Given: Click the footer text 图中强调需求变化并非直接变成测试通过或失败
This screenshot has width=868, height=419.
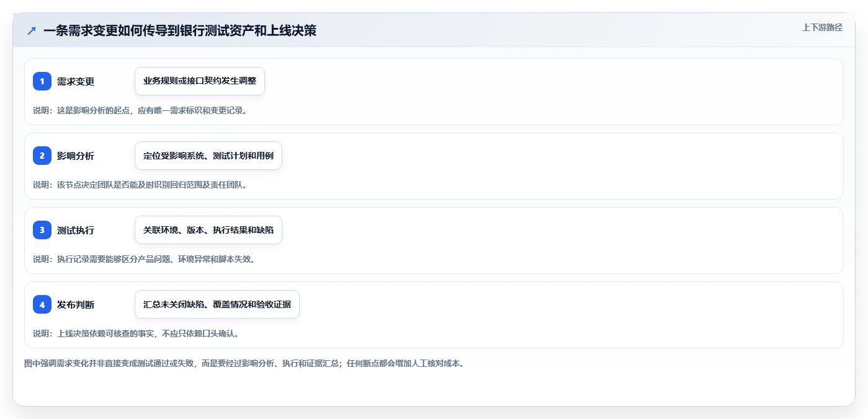Looking at the screenshot, I should (x=109, y=363).
